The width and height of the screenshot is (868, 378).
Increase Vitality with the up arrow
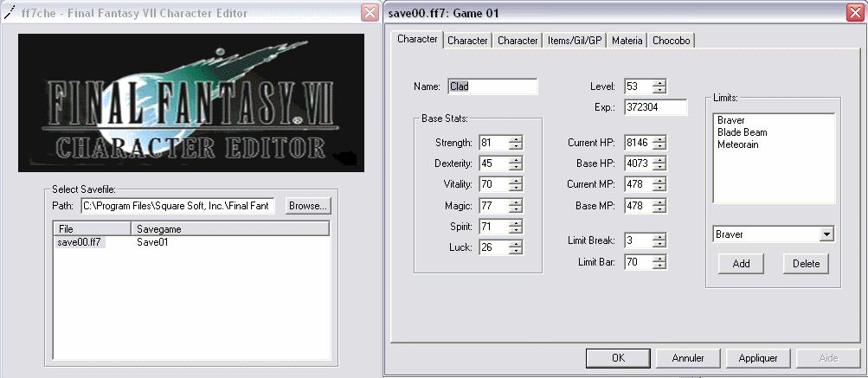coord(516,181)
